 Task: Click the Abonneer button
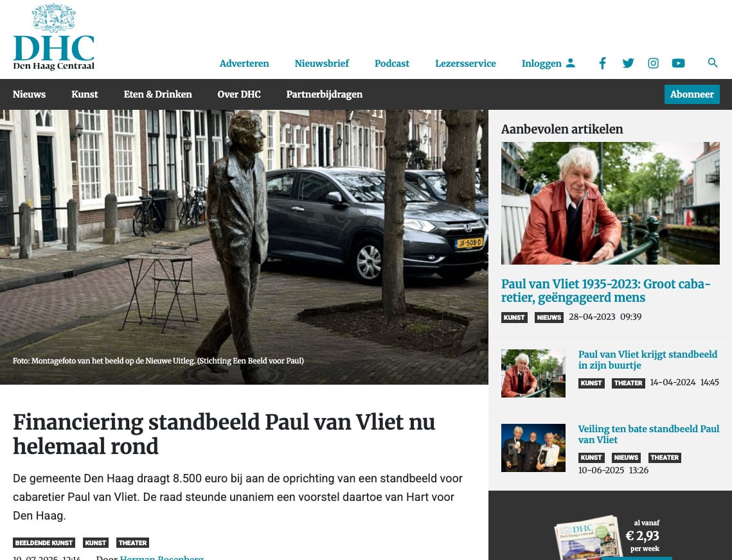692,94
